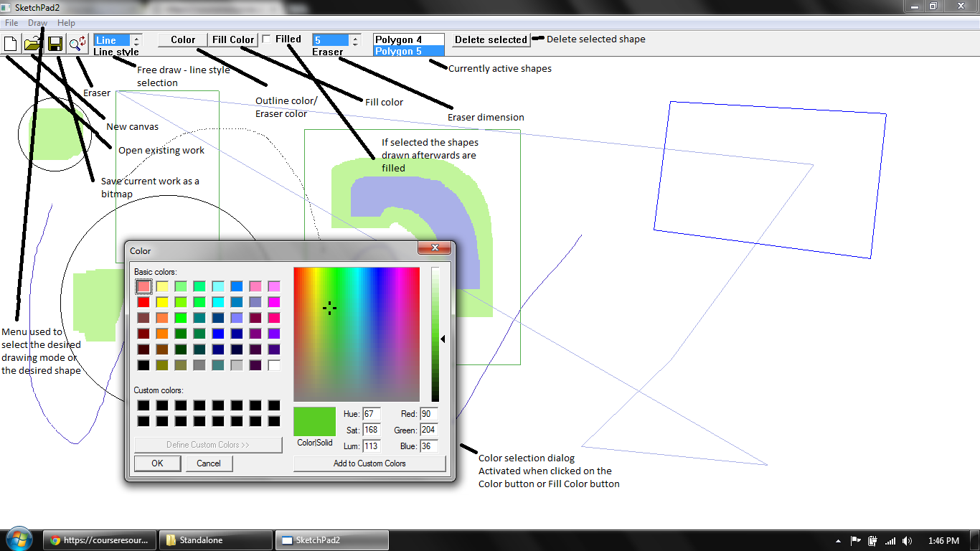Open the Help menu

click(x=66, y=23)
